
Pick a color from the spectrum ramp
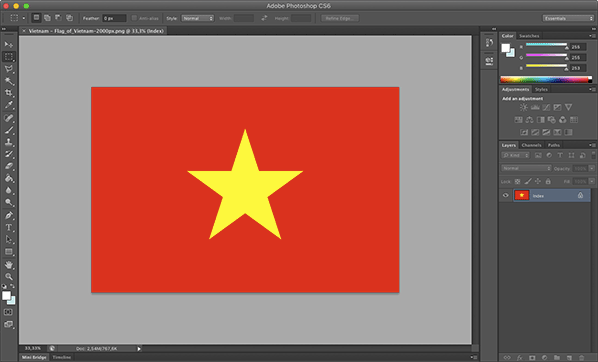pyautogui.click(x=546, y=79)
